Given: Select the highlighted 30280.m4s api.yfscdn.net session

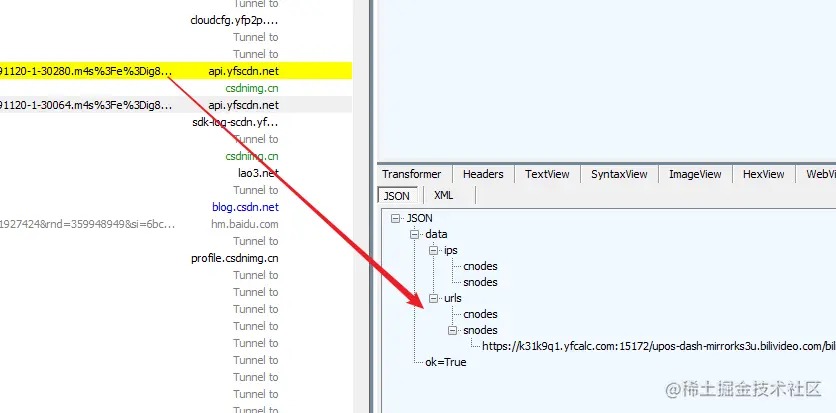Looking at the screenshot, I should click(x=176, y=71).
